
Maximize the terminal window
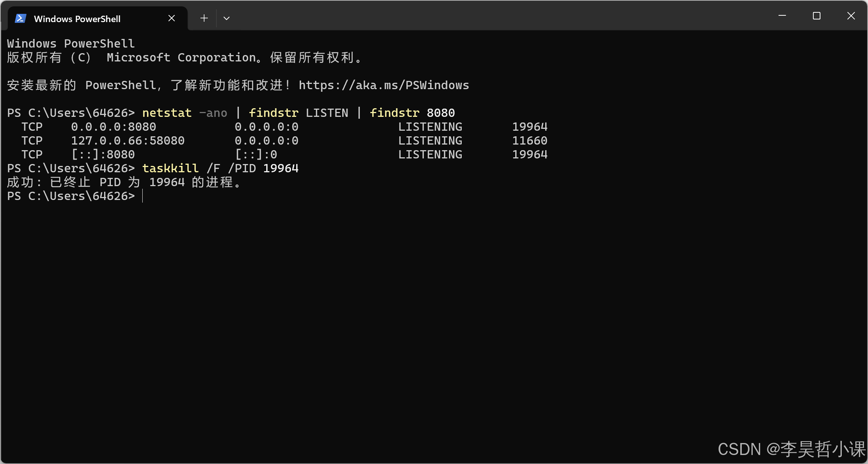tap(816, 16)
